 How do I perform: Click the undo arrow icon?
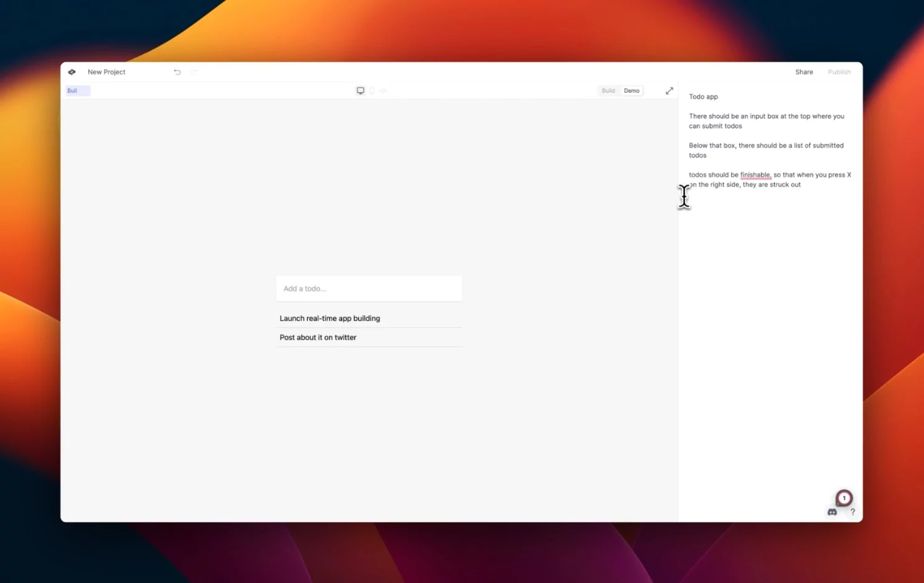click(177, 72)
